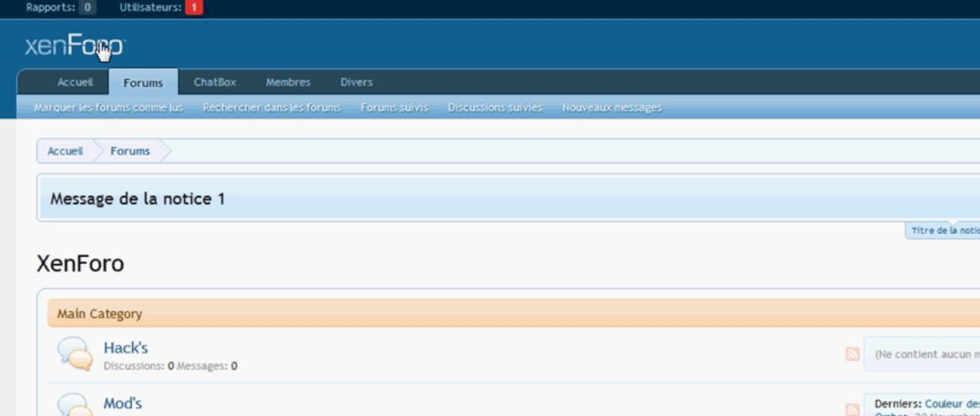
Task: Switch to the ChatBox tab
Action: 215,82
